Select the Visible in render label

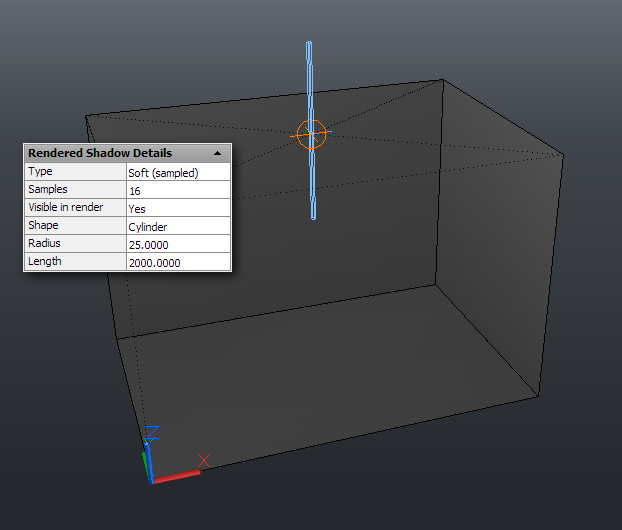(x=65, y=207)
